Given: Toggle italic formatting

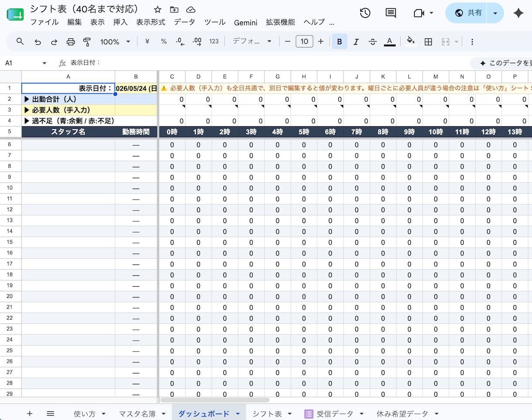Looking at the screenshot, I should point(356,41).
